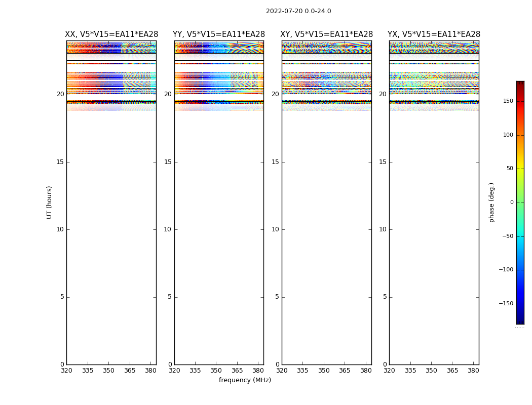The image size is (532, 405).
Task: Click the frequency (MHz) axis label
Action: click(x=245, y=380)
